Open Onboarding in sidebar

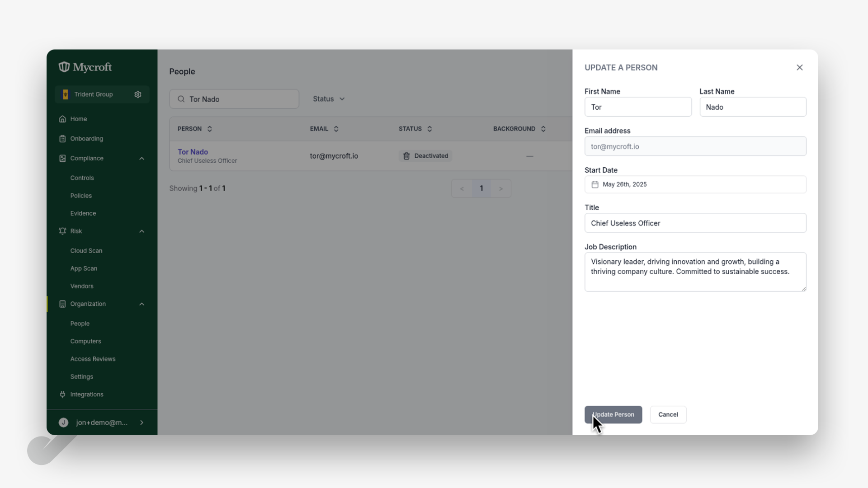(x=87, y=139)
